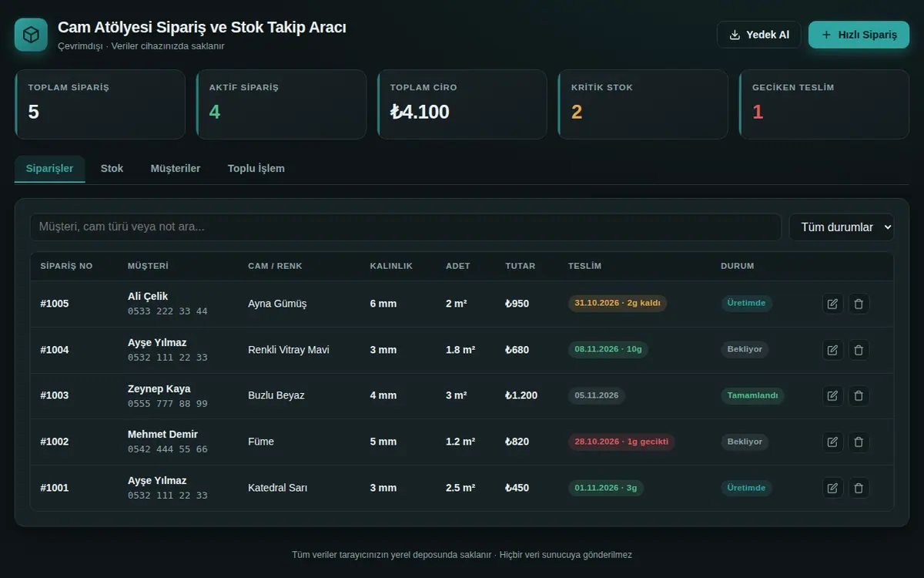
Task: Click the delivery badge 31.10.2026 · 2g kaldı
Action: pos(618,303)
